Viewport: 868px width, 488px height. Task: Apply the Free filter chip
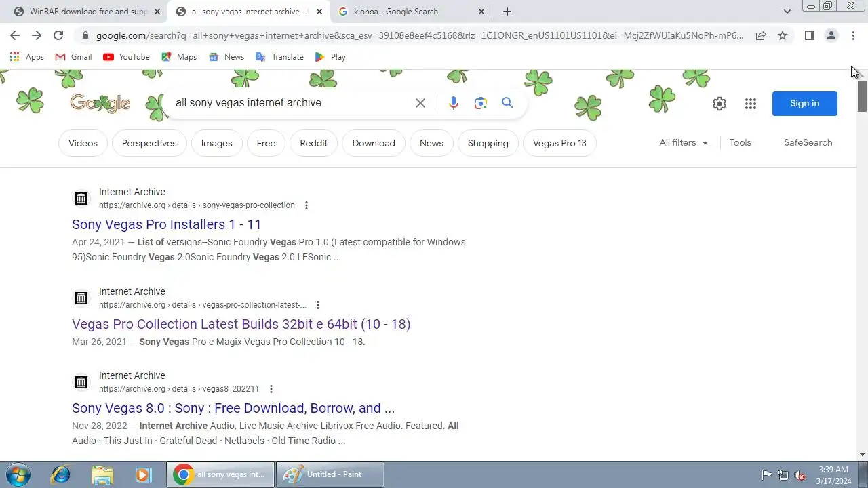tap(266, 143)
